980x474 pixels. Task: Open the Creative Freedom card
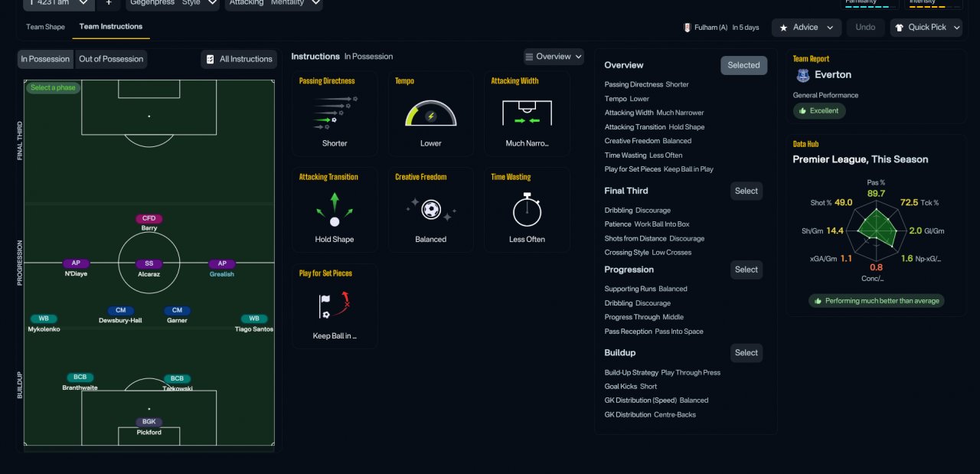click(430, 210)
